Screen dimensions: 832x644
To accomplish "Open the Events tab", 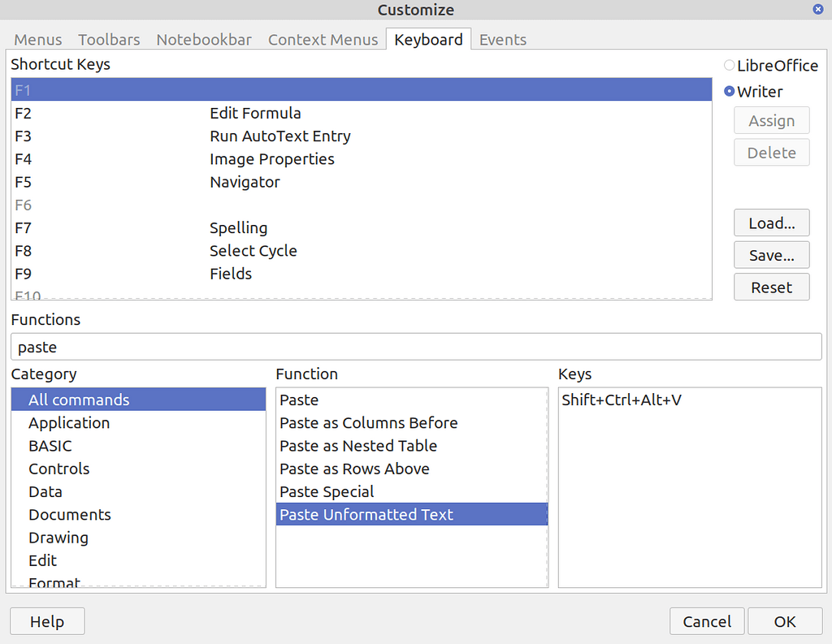I will pos(502,39).
